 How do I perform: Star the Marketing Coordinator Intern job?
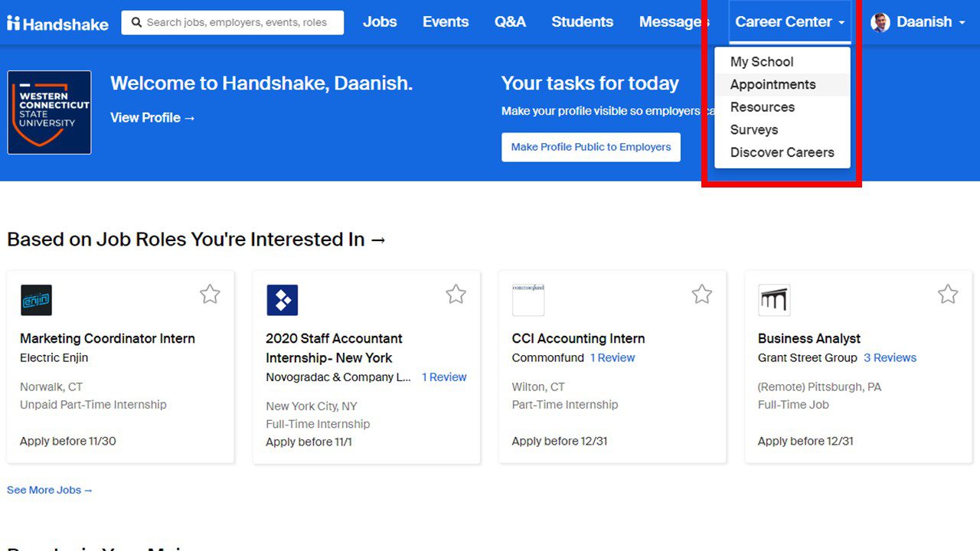[x=210, y=294]
